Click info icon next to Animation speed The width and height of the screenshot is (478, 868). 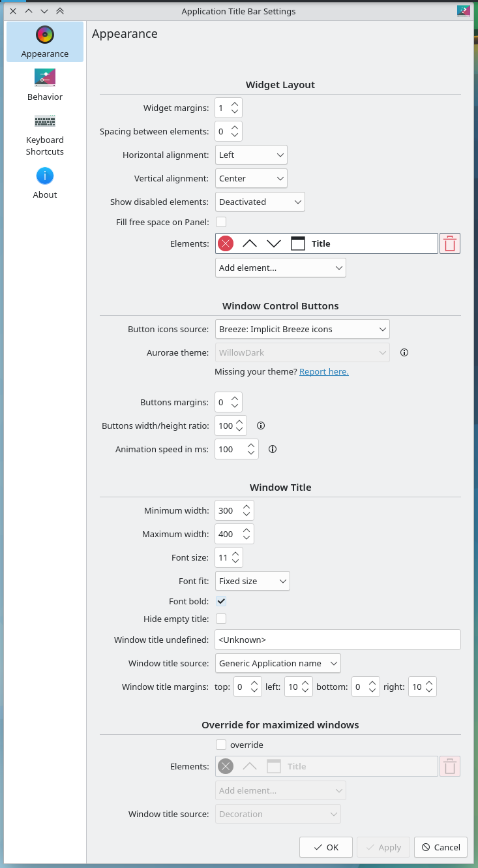pos(273,449)
